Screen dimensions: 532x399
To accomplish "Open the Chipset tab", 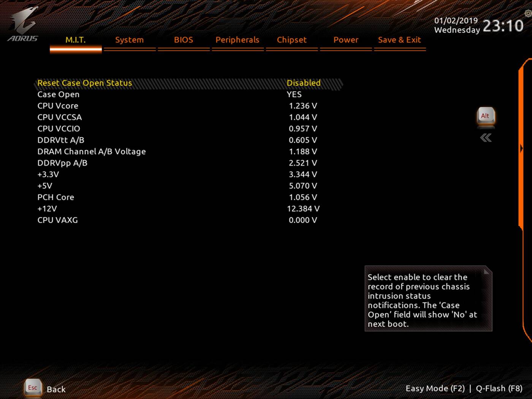I will coord(291,40).
